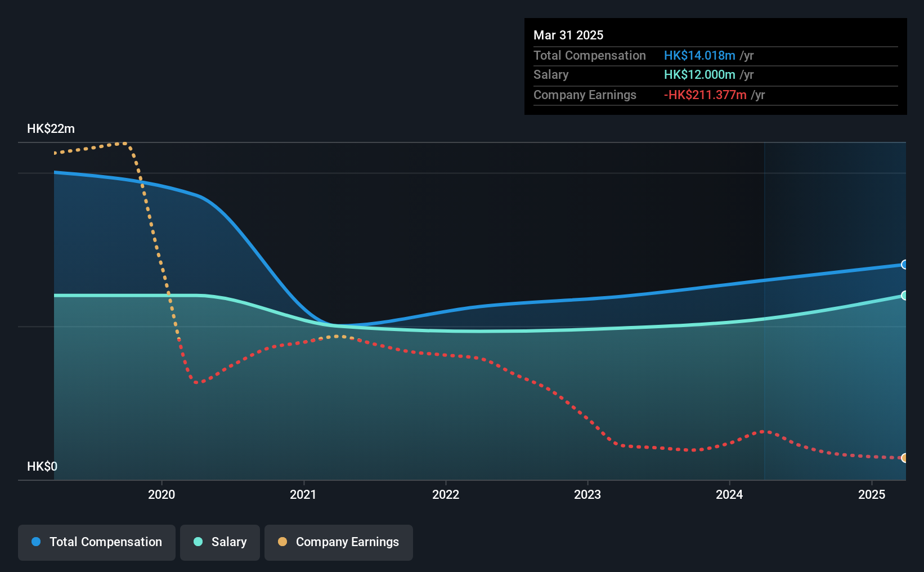The image size is (924, 572).
Task: Click the 2024 x-axis label
Action: 729,495
